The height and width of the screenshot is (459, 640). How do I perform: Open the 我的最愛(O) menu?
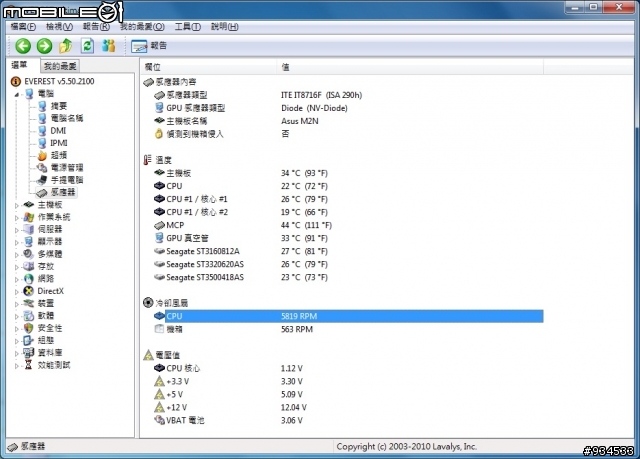click(x=142, y=27)
